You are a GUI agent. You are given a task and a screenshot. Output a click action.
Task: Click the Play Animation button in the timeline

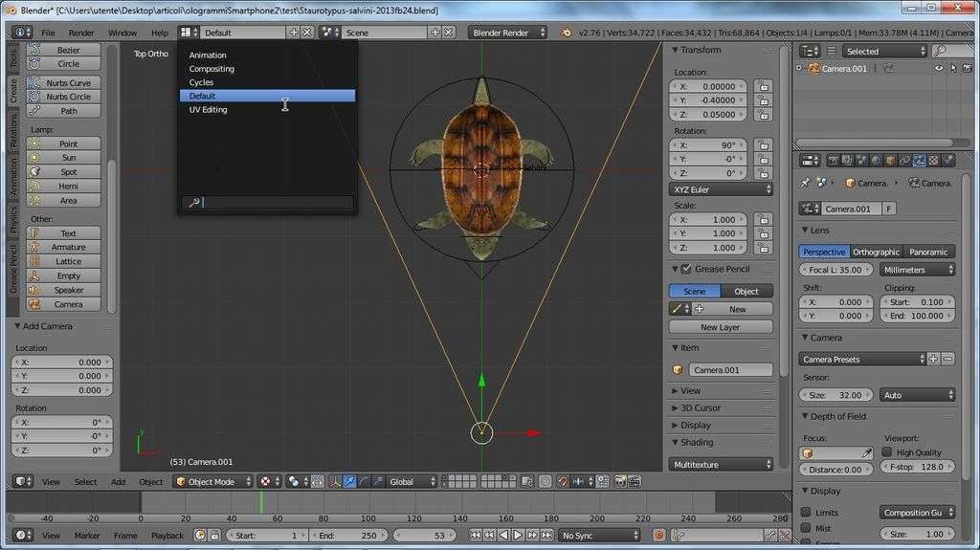pos(518,536)
